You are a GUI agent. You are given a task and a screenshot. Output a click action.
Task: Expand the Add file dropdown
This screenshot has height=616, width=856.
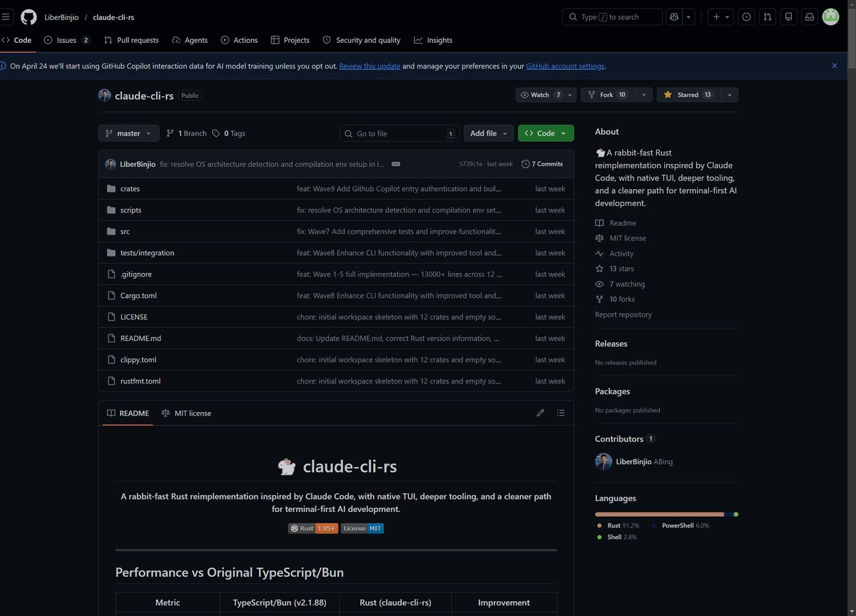488,133
